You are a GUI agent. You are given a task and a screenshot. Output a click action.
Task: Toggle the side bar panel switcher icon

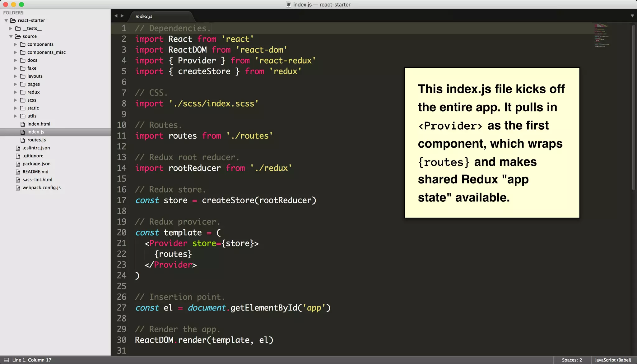coord(6,360)
